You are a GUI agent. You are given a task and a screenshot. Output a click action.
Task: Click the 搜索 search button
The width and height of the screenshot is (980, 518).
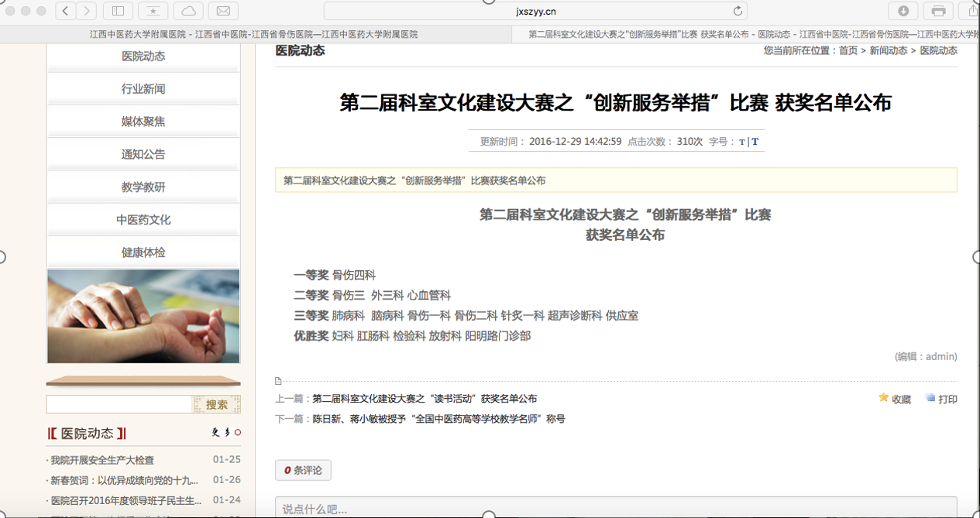[217, 404]
